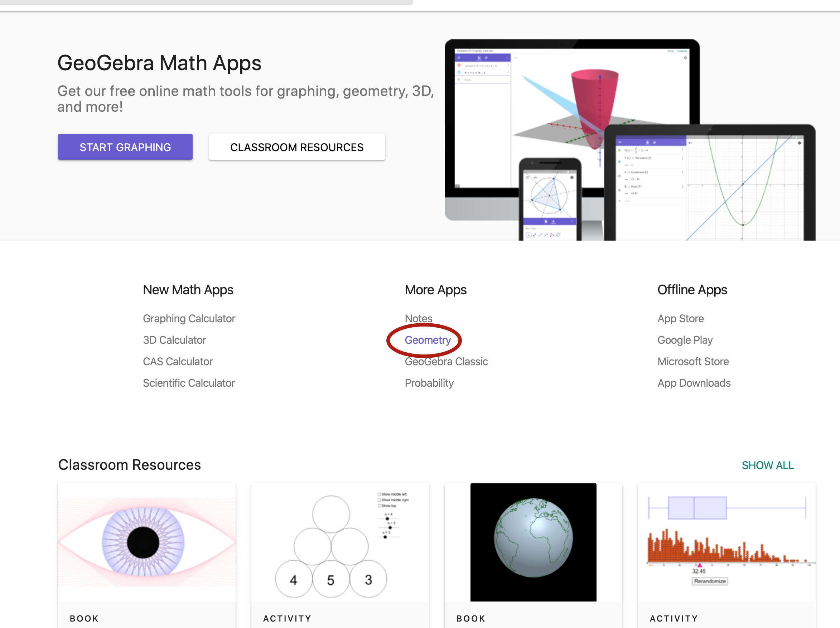Open the GeoGebra Classic link

pos(446,361)
